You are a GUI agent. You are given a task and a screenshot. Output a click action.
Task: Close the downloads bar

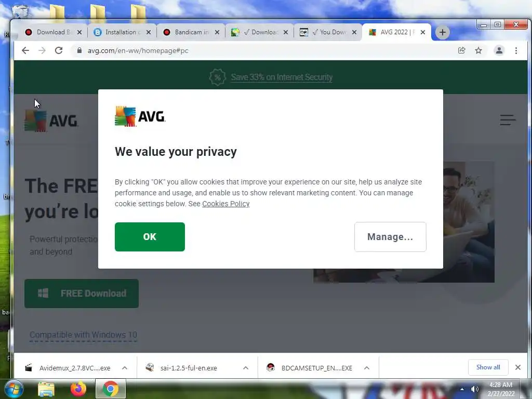click(x=518, y=367)
